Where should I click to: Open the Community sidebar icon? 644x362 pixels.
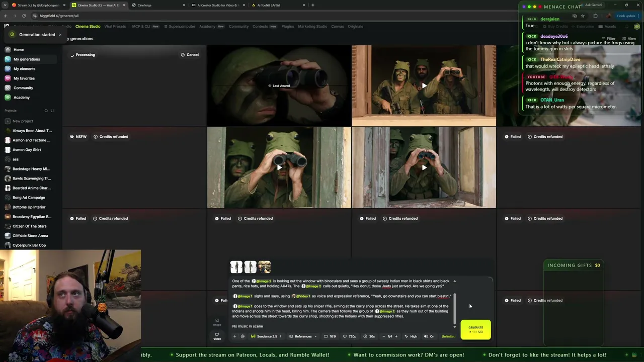tap(8, 88)
